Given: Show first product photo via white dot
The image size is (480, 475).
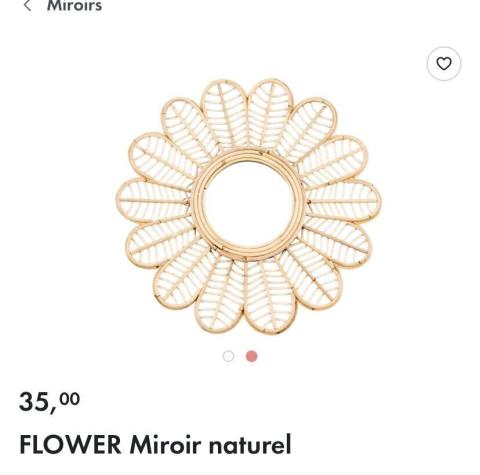Looking at the screenshot, I should (228, 356).
